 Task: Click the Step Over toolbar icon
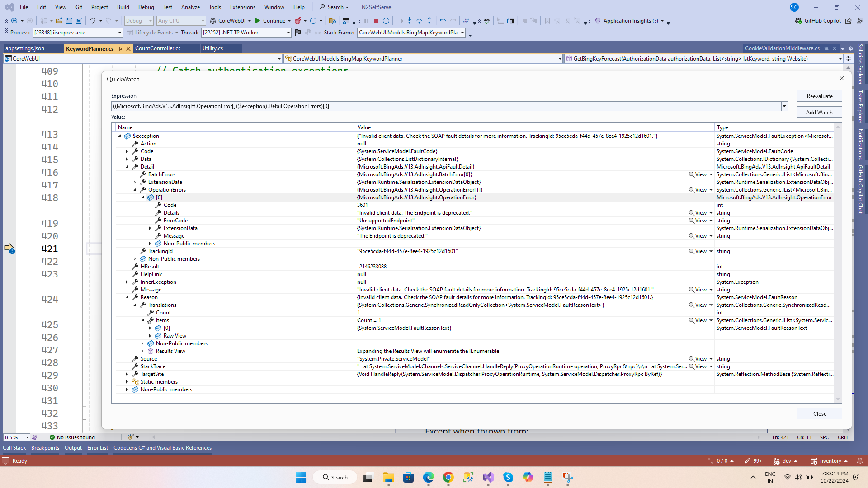click(x=420, y=21)
